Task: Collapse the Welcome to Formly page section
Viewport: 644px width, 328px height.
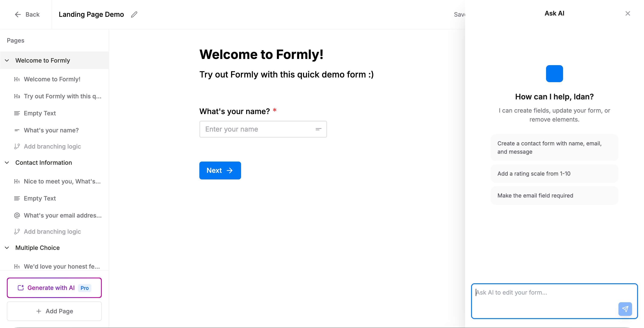Action: (7, 60)
